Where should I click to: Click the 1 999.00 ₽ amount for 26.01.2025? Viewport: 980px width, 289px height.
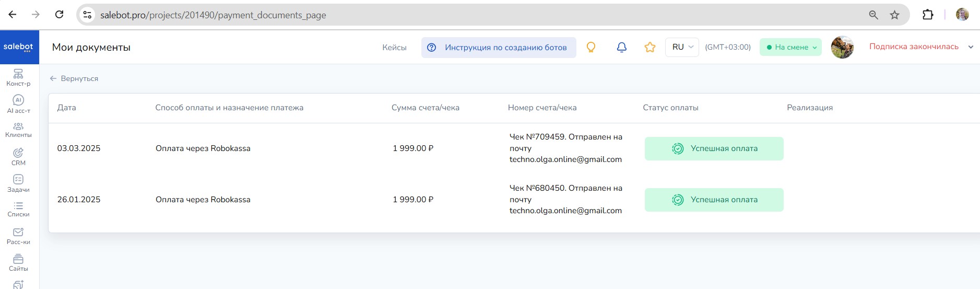[x=413, y=200]
